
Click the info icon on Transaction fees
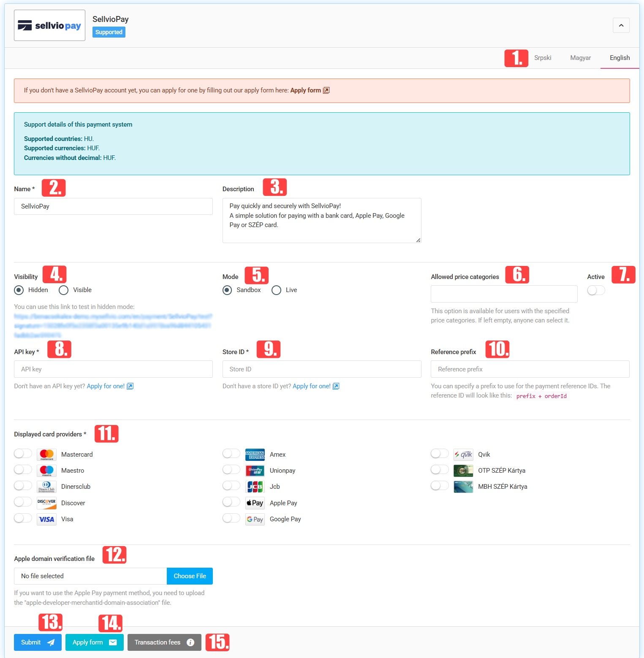point(190,642)
